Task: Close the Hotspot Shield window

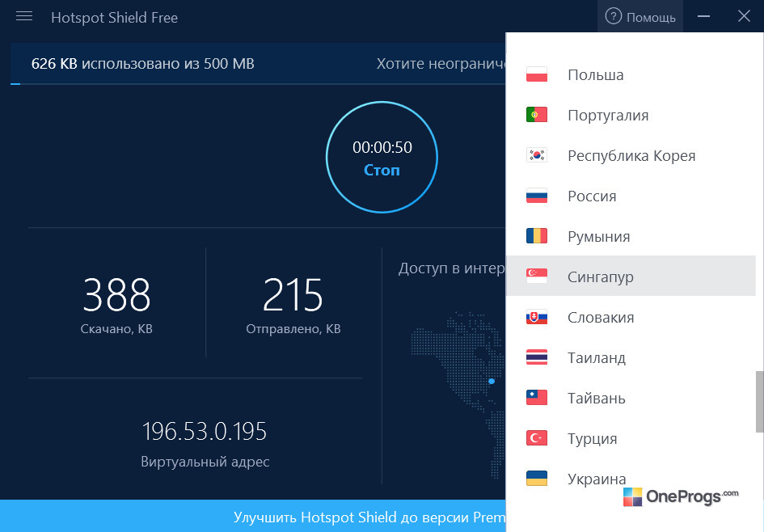Action: (x=744, y=16)
